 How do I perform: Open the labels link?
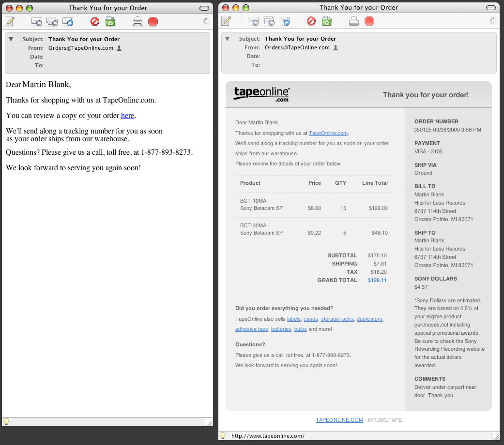click(294, 319)
